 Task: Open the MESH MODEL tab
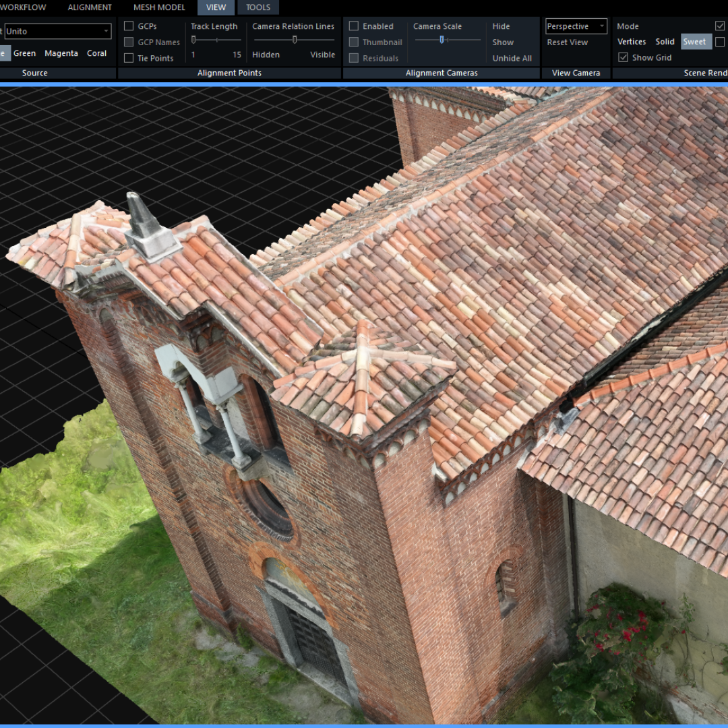pyautogui.click(x=158, y=7)
